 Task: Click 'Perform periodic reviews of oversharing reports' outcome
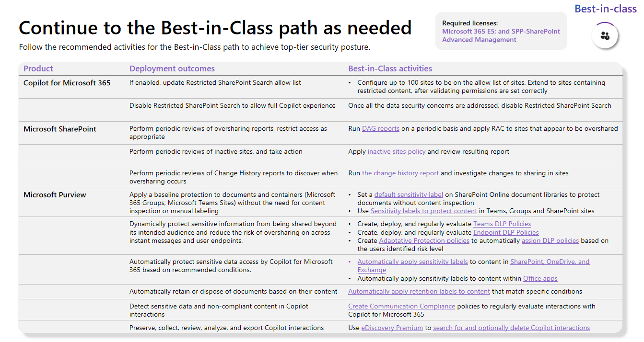(x=228, y=133)
